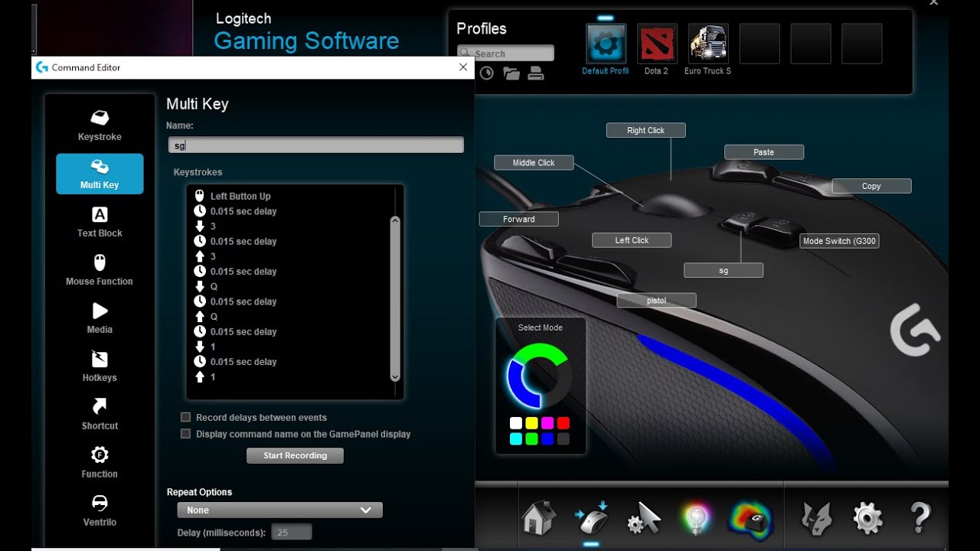Viewport: 980px width, 551px height.
Task: Click the Mode Switch (G300) label
Action: click(839, 240)
